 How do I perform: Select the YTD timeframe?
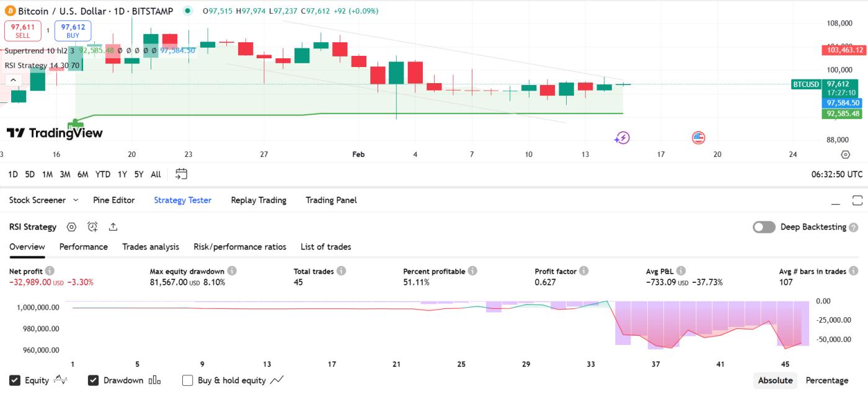coord(102,174)
